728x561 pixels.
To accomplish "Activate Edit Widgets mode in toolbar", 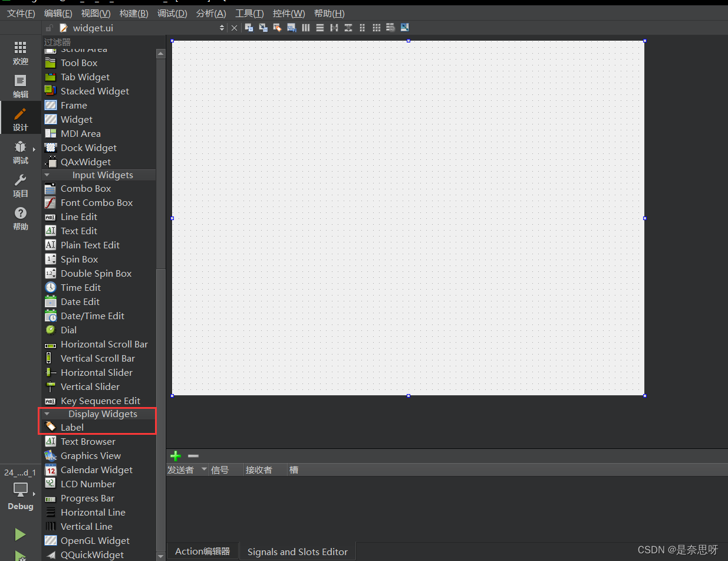I will pyautogui.click(x=249, y=28).
